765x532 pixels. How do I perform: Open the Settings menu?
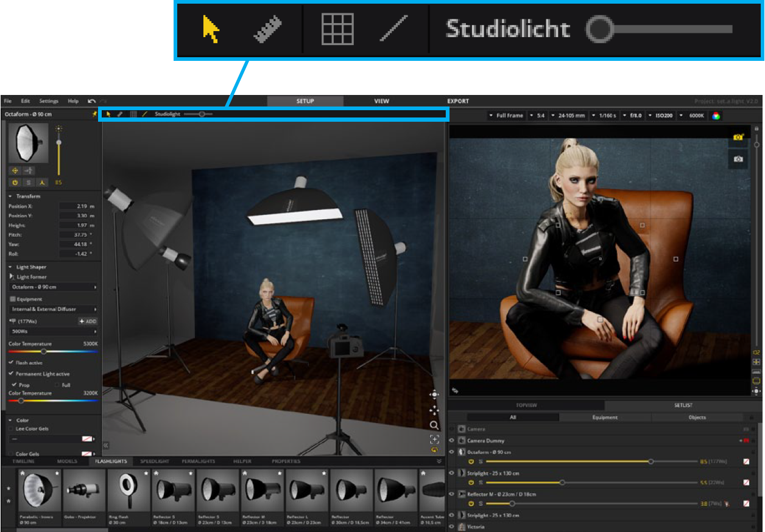(49, 101)
